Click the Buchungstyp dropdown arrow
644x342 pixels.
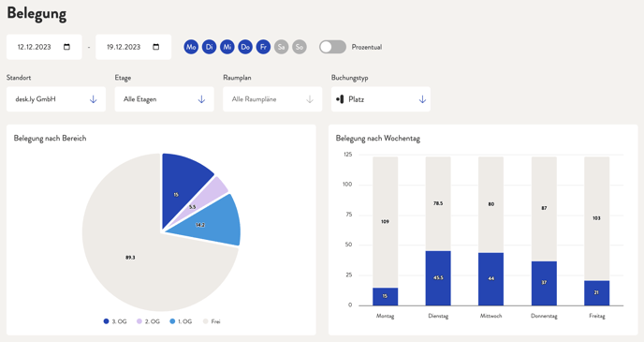tap(422, 99)
